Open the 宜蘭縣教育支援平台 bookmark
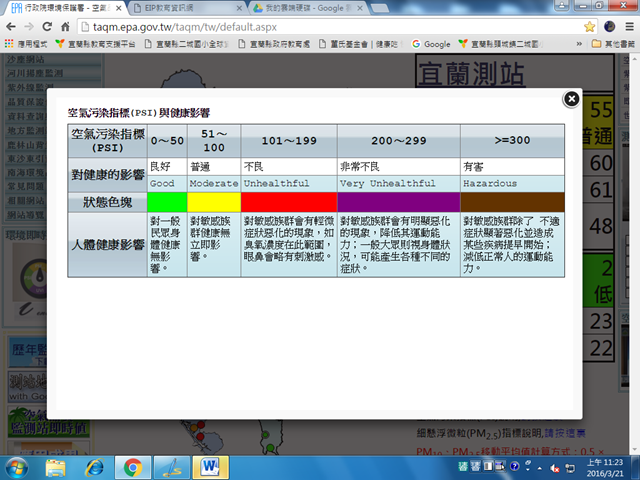 96,44
